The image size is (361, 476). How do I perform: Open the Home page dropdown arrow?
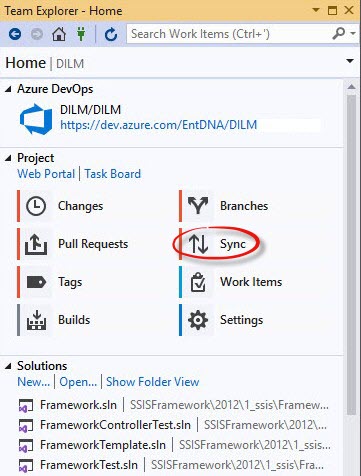350,61
